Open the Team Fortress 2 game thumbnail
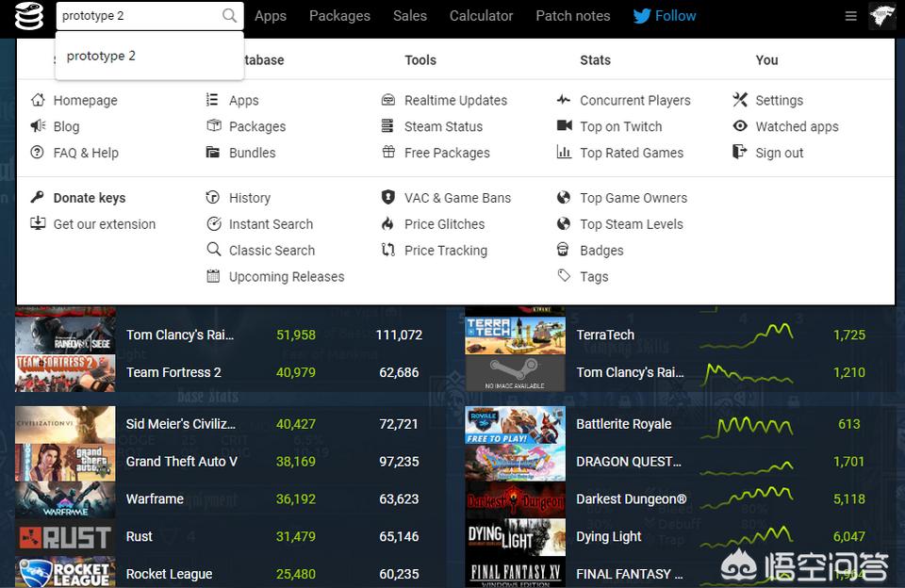The width and height of the screenshot is (905, 588). (x=65, y=373)
